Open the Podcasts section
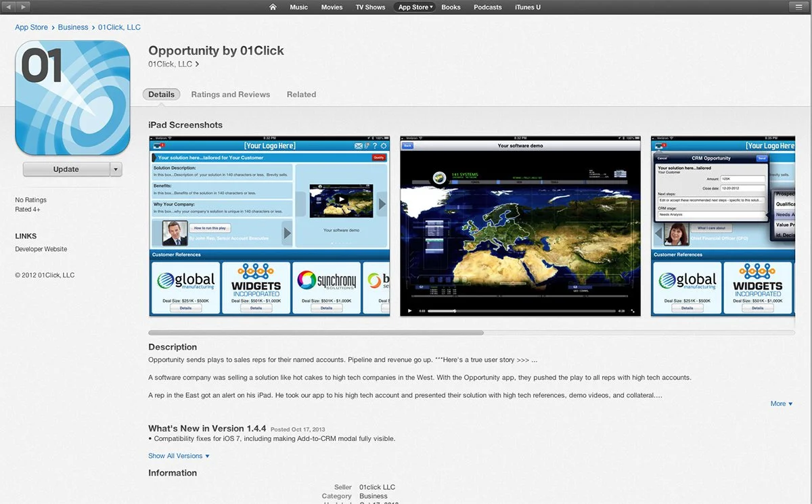 pos(487,7)
